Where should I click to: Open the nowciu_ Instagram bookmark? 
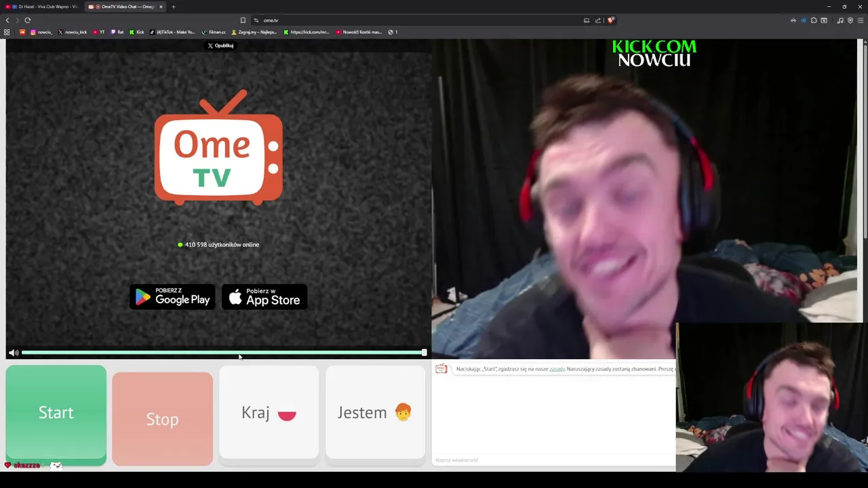[41, 32]
